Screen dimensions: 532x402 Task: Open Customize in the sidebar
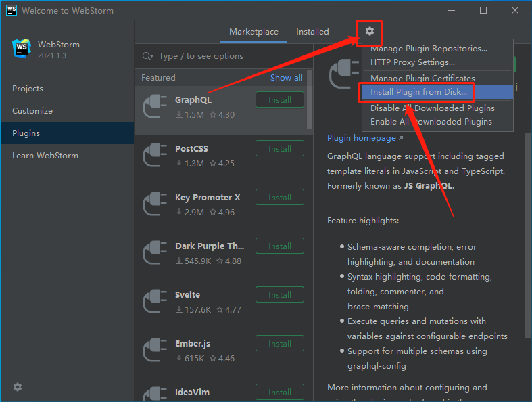tap(68, 111)
